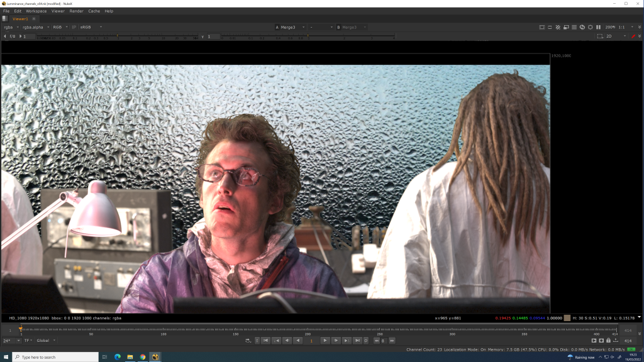Image resolution: width=644 pixels, height=362 pixels.
Task: Toggle the zebra stripes overlay icon
Action: (558, 27)
